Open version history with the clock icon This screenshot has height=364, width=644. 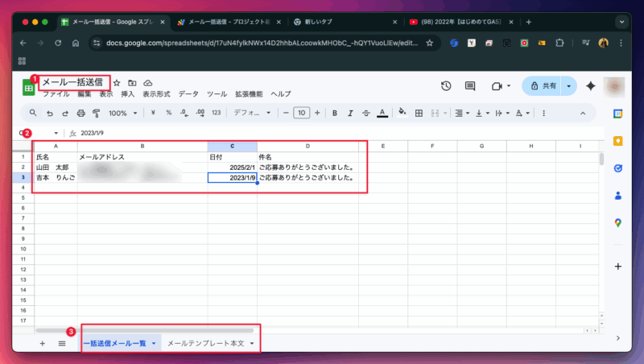click(x=446, y=86)
